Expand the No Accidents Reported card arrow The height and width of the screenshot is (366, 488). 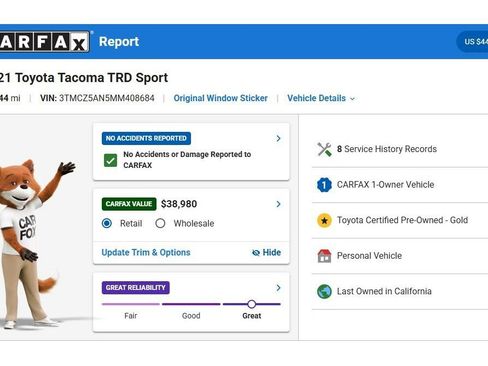point(278,138)
